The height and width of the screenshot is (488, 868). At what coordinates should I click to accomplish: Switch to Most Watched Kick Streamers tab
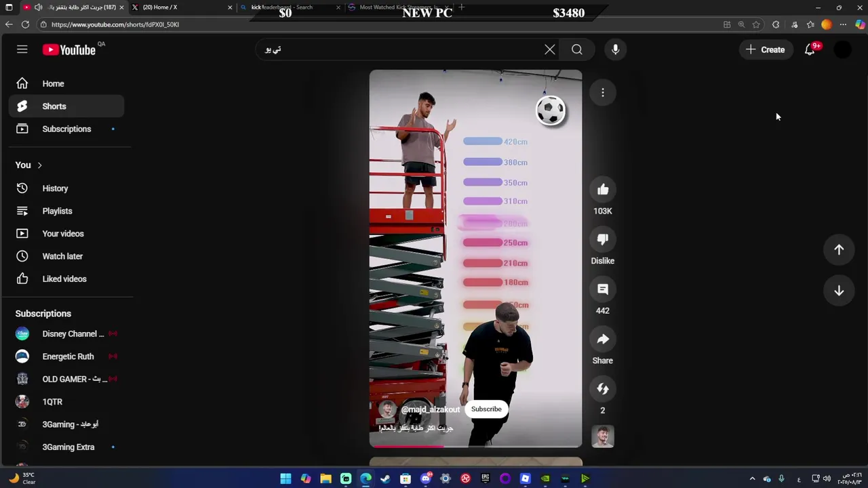click(397, 7)
